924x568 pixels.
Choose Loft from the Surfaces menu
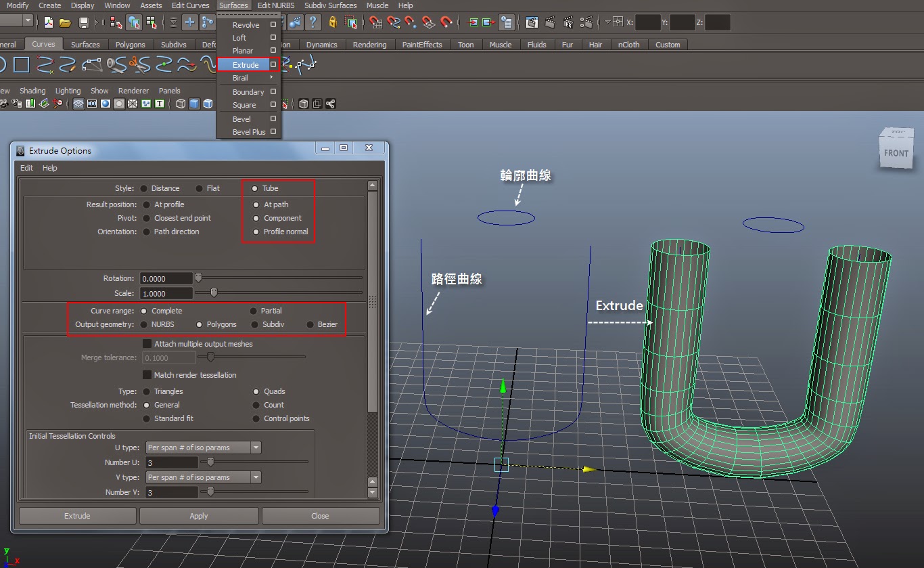click(239, 38)
